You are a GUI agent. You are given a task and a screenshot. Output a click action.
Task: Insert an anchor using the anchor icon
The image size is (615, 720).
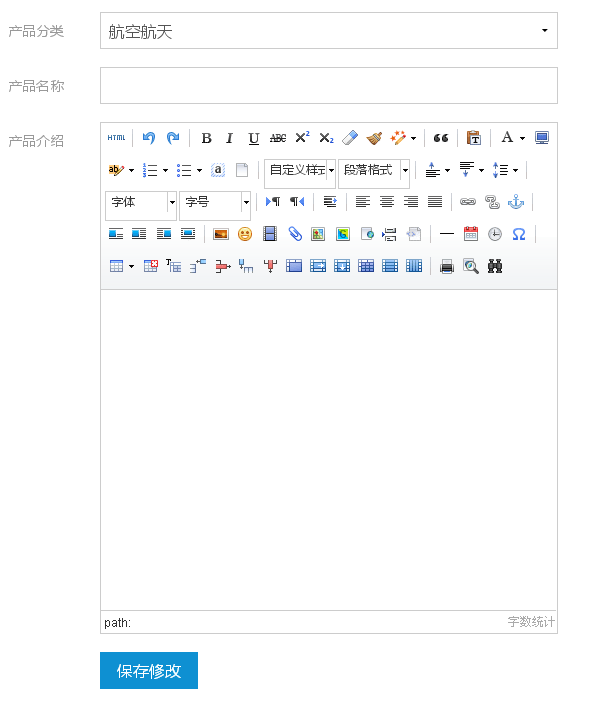point(516,202)
